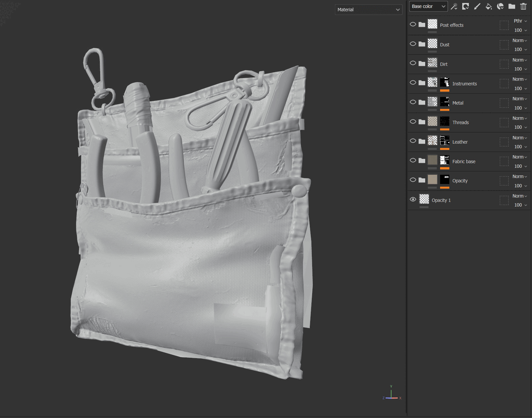Toggle visibility of Instruments group

(x=413, y=82)
